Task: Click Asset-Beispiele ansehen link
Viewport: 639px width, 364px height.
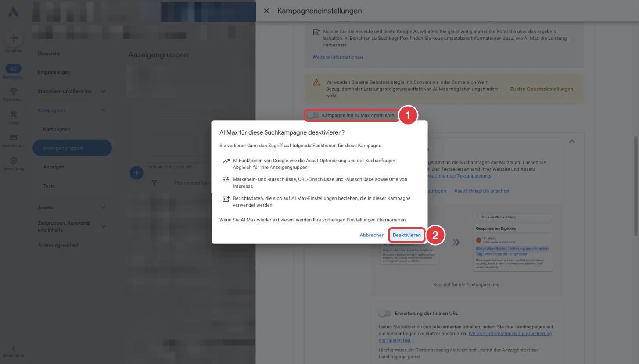Action: coord(481,191)
